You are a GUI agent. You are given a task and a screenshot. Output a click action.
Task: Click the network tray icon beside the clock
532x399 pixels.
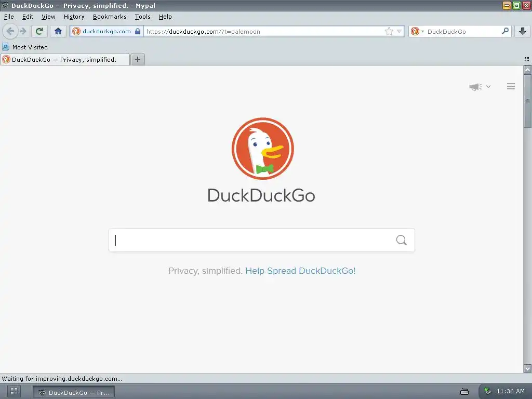pyautogui.click(x=487, y=391)
